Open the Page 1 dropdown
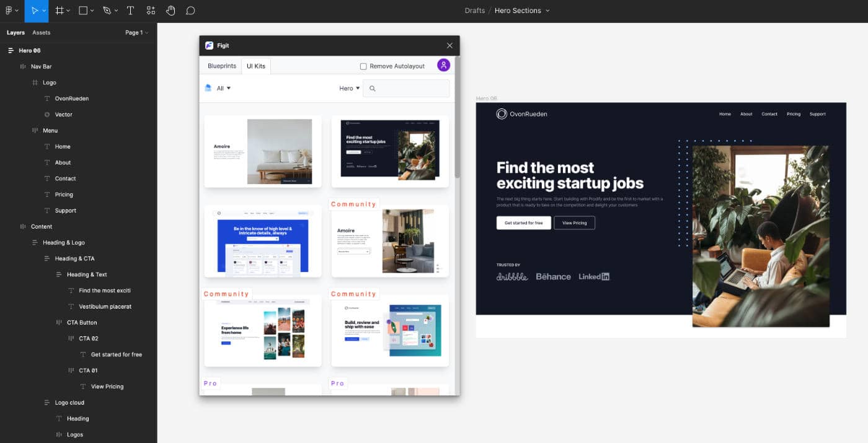The height and width of the screenshot is (443, 868). (136, 32)
